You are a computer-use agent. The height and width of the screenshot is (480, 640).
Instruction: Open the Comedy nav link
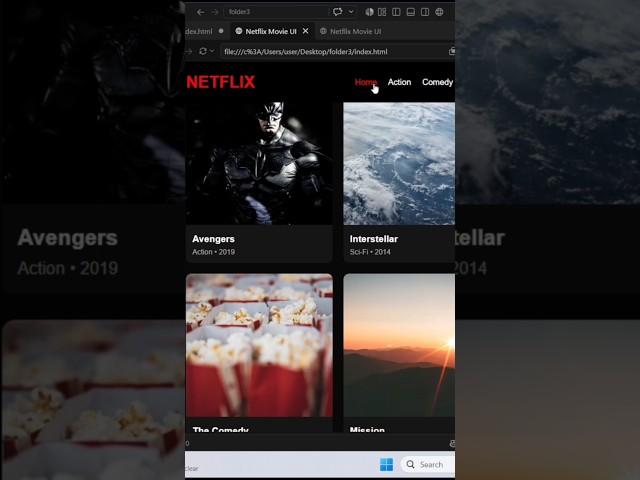438,82
